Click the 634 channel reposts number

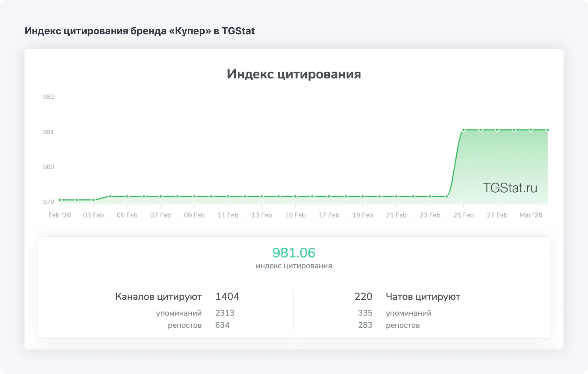pyautogui.click(x=222, y=325)
